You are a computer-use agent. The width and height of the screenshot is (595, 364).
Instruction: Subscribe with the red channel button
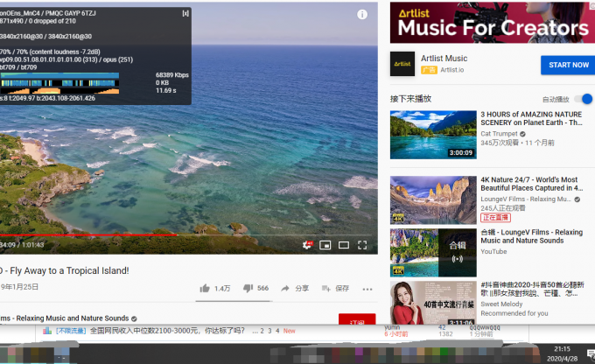tap(357, 321)
